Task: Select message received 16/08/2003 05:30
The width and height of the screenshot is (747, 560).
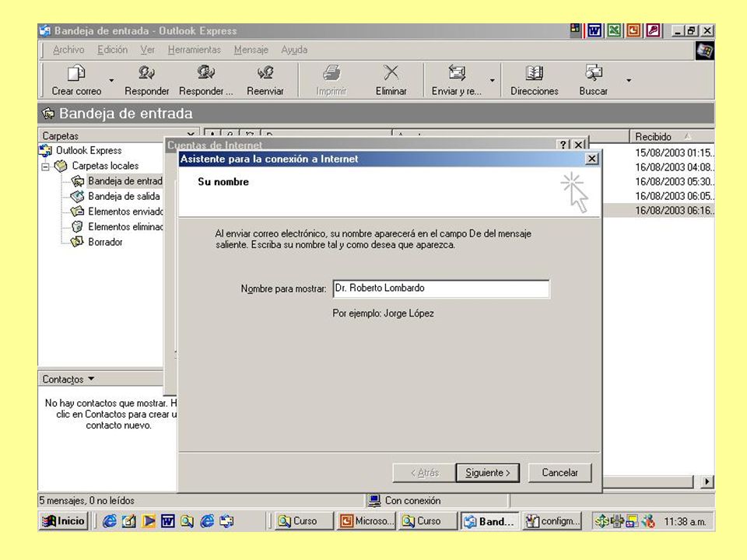Action: click(674, 181)
